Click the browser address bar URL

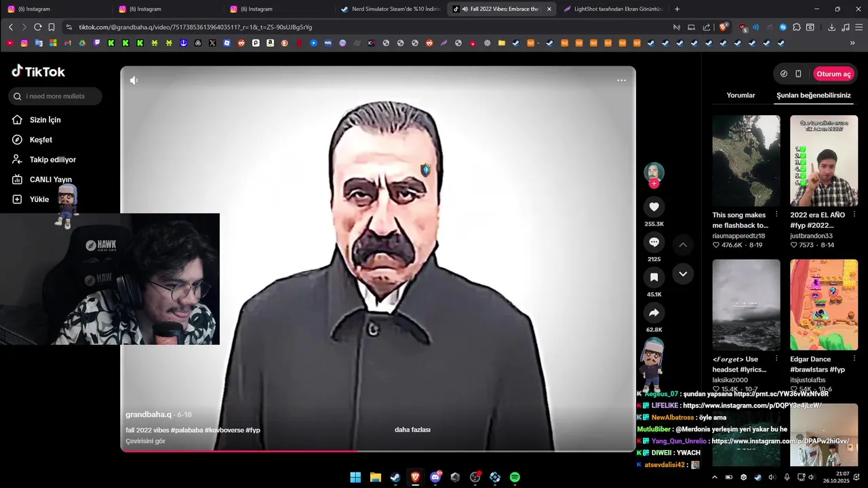point(195,27)
